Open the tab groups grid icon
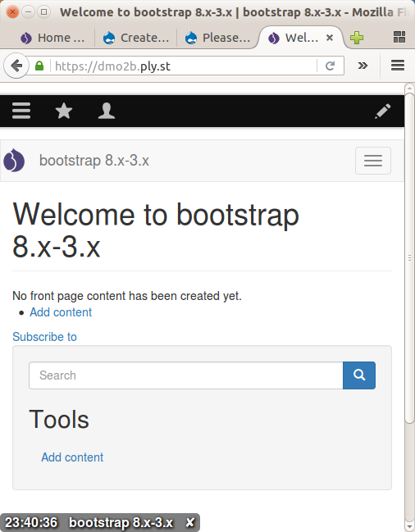The width and height of the screenshot is (415, 532). (x=399, y=38)
